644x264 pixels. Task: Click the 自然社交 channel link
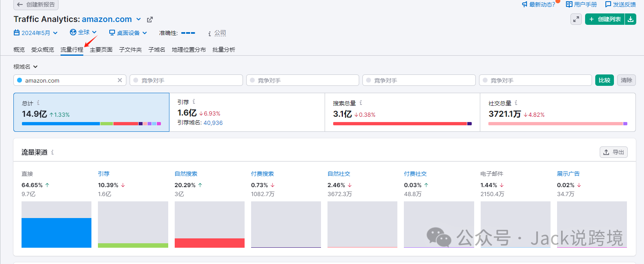click(339, 174)
